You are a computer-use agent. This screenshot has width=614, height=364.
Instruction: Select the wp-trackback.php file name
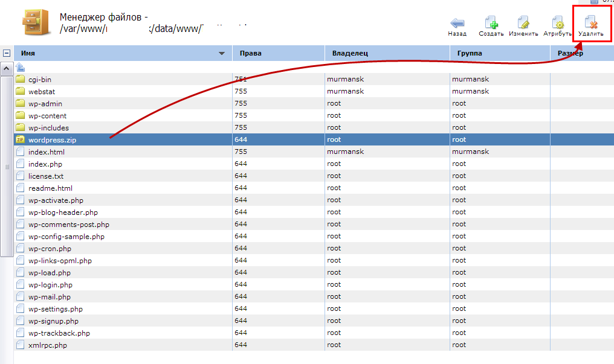pos(59,334)
